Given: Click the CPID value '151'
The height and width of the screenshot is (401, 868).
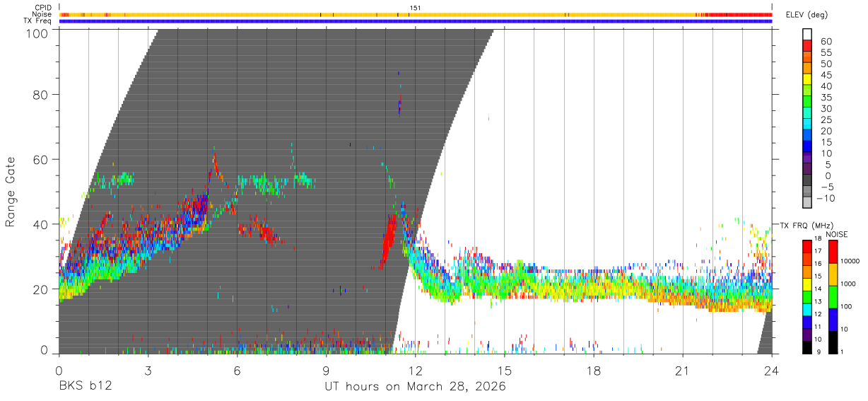Looking at the screenshot, I should click(416, 8).
